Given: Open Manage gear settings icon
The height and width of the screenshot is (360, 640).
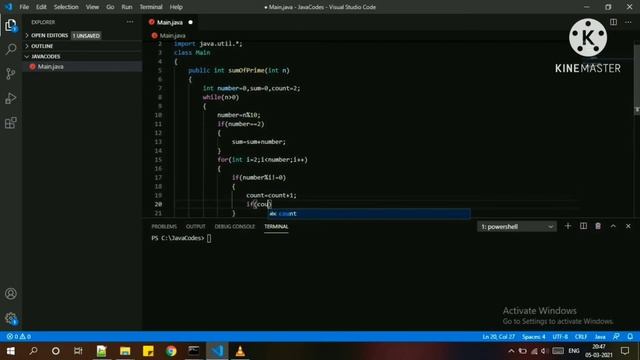Looking at the screenshot, I should pos(11,318).
